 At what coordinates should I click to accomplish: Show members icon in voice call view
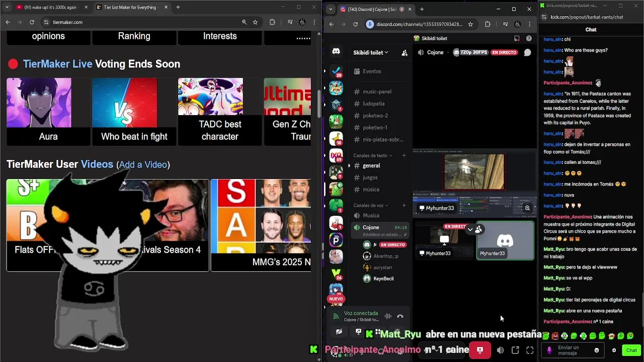tap(478, 229)
